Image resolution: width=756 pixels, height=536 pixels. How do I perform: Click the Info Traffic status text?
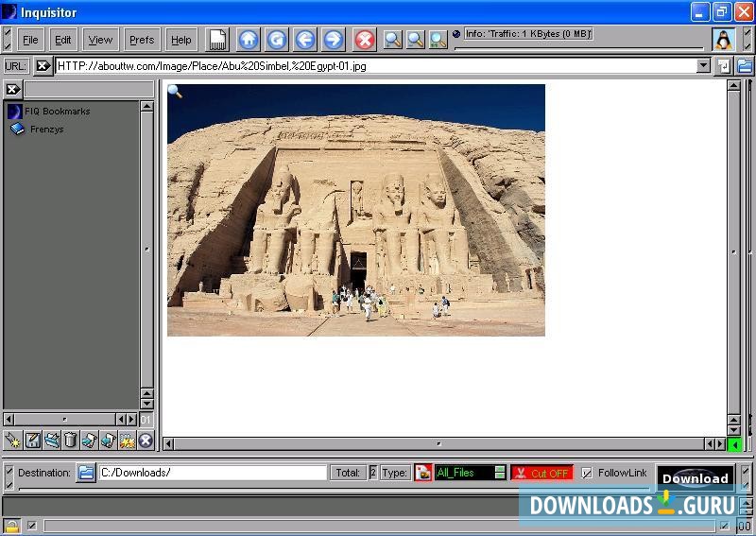point(528,34)
